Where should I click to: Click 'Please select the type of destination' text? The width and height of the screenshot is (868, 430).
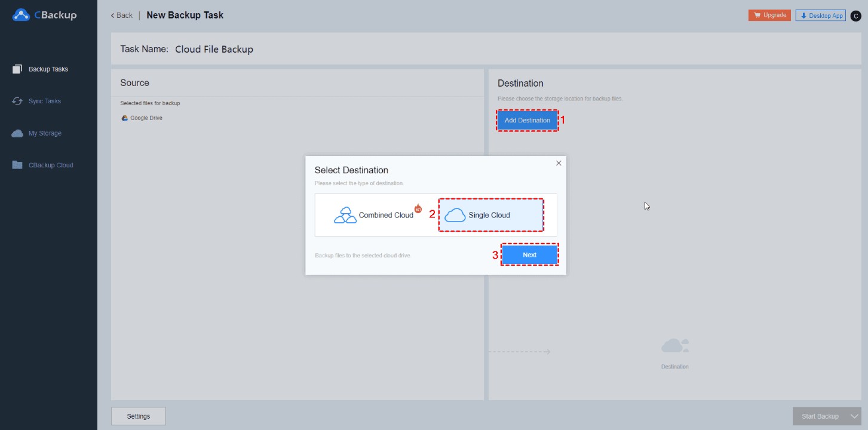[x=359, y=183]
